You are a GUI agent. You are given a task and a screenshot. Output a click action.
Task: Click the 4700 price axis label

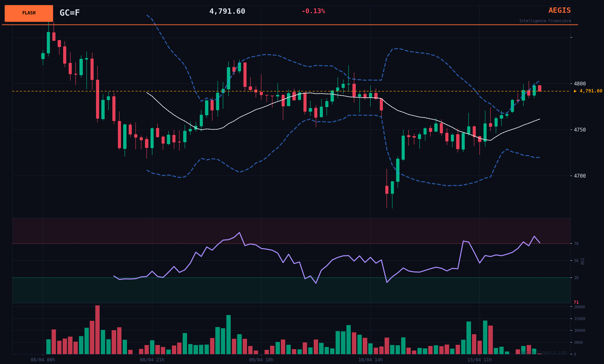pyautogui.click(x=580, y=176)
